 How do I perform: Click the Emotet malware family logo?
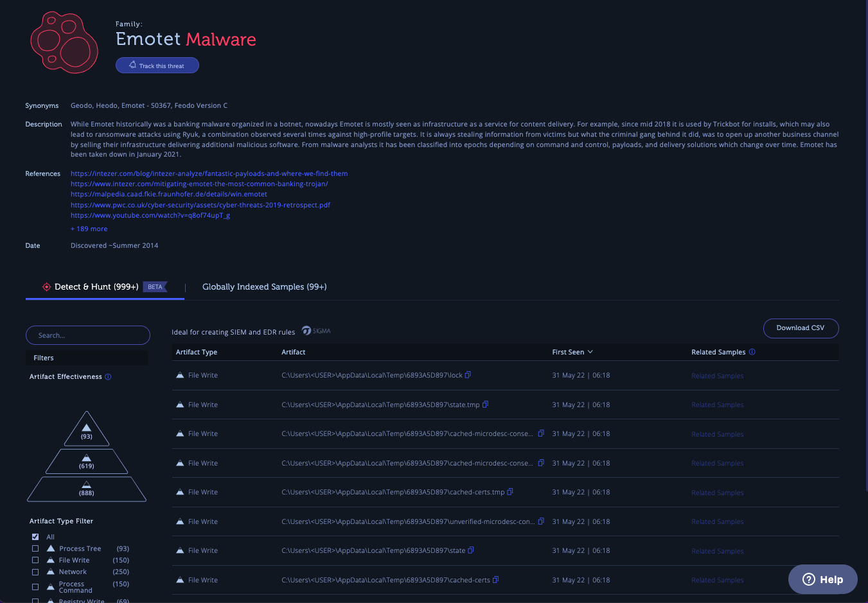64,42
